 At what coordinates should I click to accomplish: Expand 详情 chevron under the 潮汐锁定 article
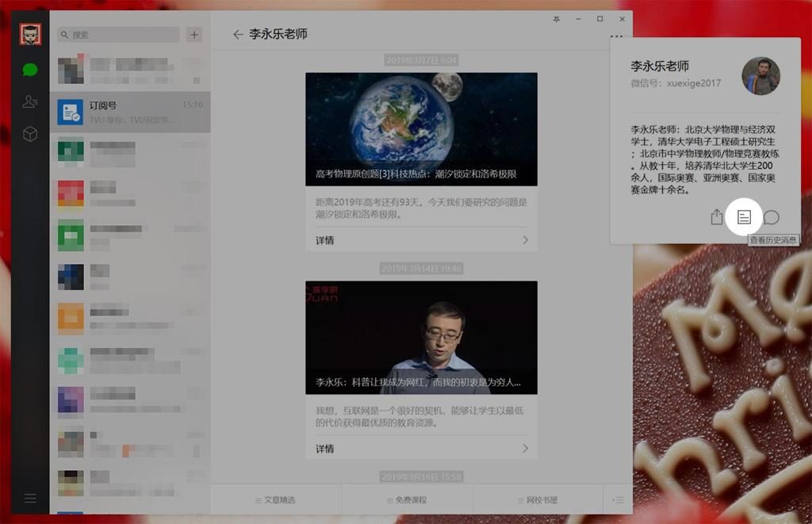(x=525, y=240)
